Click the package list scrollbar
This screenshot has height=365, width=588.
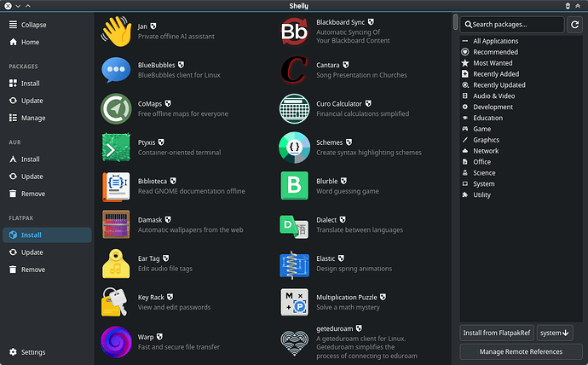tap(455, 22)
